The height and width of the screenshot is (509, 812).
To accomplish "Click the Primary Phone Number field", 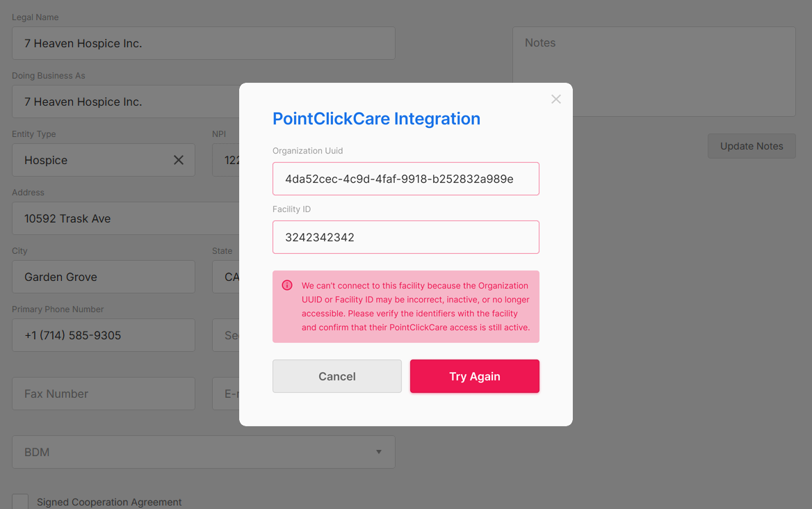I will [x=104, y=335].
